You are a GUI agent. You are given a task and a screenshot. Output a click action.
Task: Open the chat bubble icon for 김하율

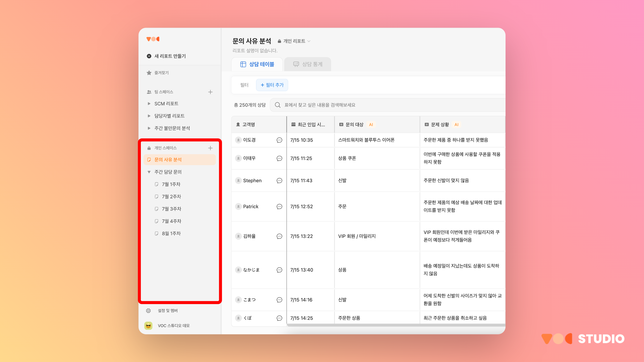(279, 236)
